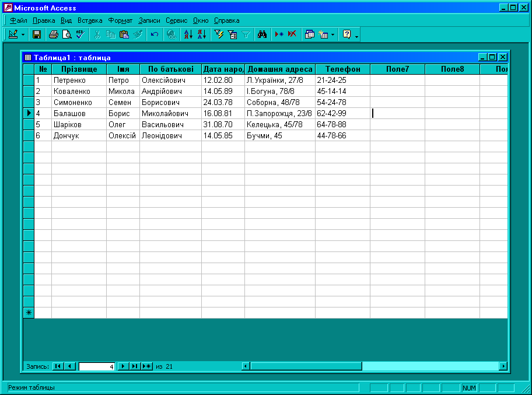Save the table with floppy disk icon

37,34
